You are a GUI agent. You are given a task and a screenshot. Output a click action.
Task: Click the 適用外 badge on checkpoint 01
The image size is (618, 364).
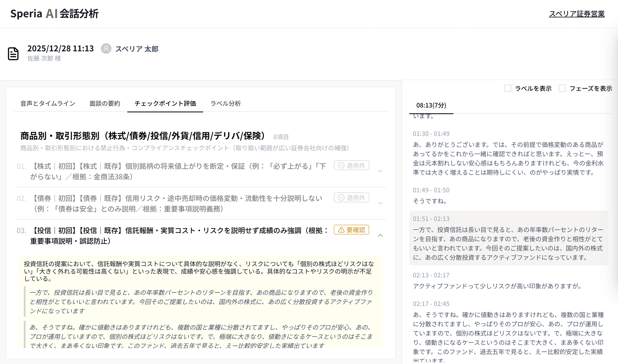point(351,165)
